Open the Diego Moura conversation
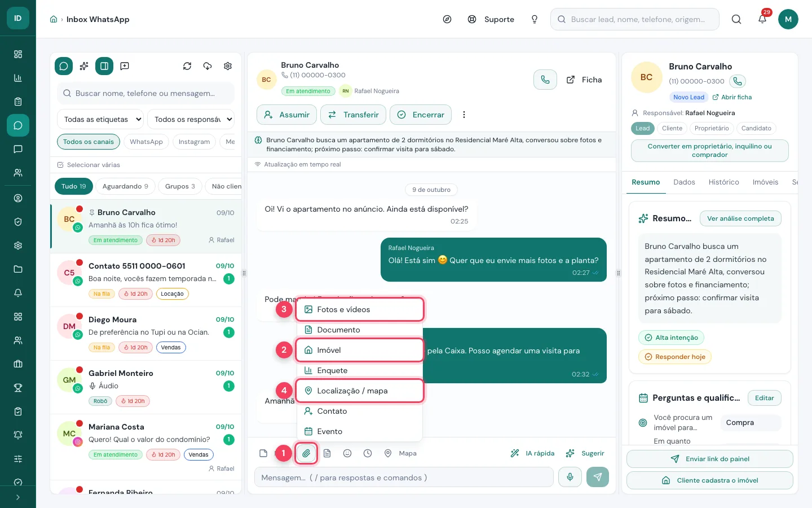This screenshot has width=812, height=508. [146, 334]
